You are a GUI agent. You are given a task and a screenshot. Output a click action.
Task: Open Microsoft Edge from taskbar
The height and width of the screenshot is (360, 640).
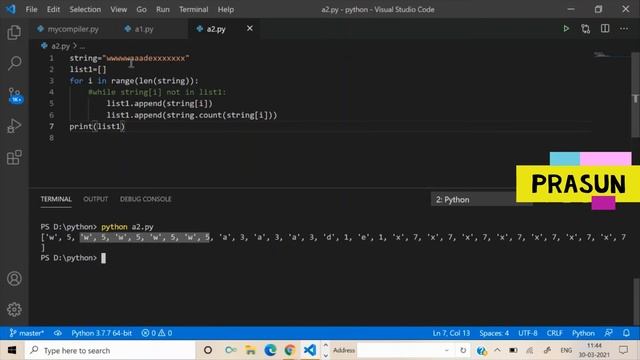point(270,350)
